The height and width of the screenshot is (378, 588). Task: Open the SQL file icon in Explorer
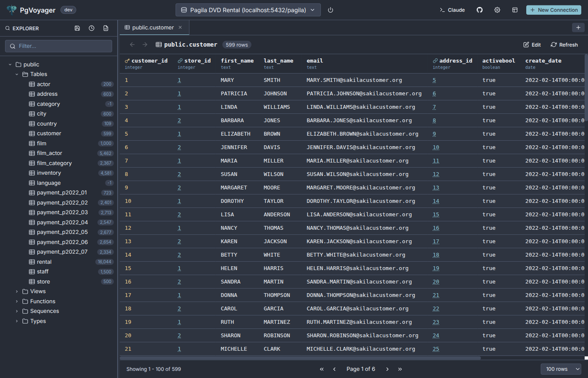[106, 28]
